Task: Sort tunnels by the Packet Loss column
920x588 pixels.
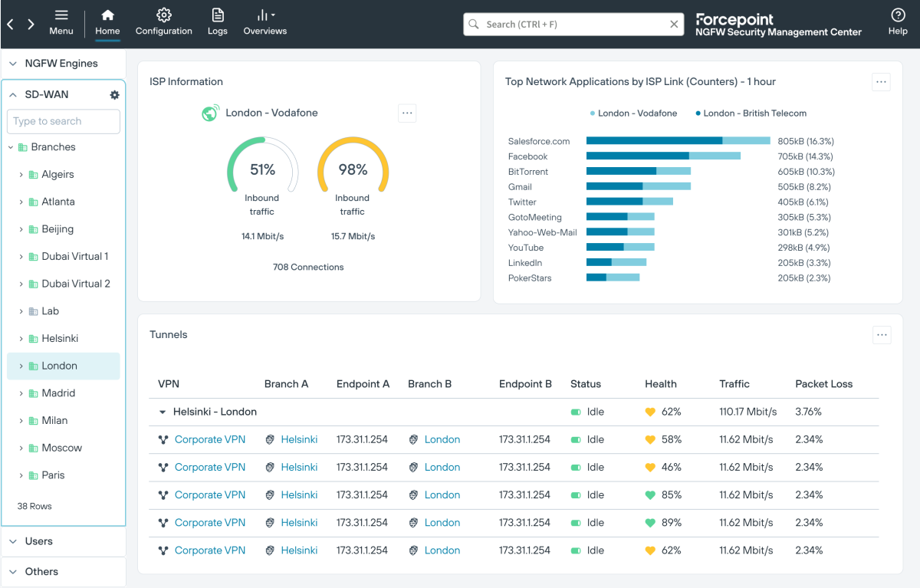Action: [x=824, y=384]
